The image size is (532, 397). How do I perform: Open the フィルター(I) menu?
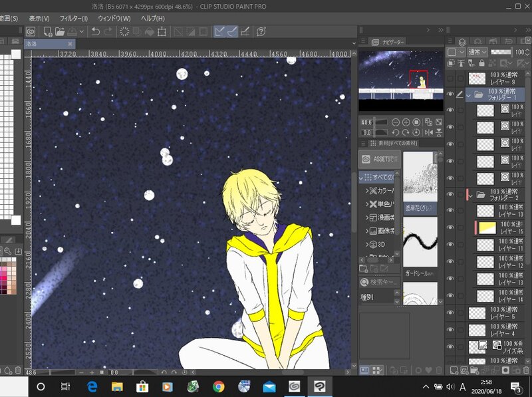tap(74, 19)
